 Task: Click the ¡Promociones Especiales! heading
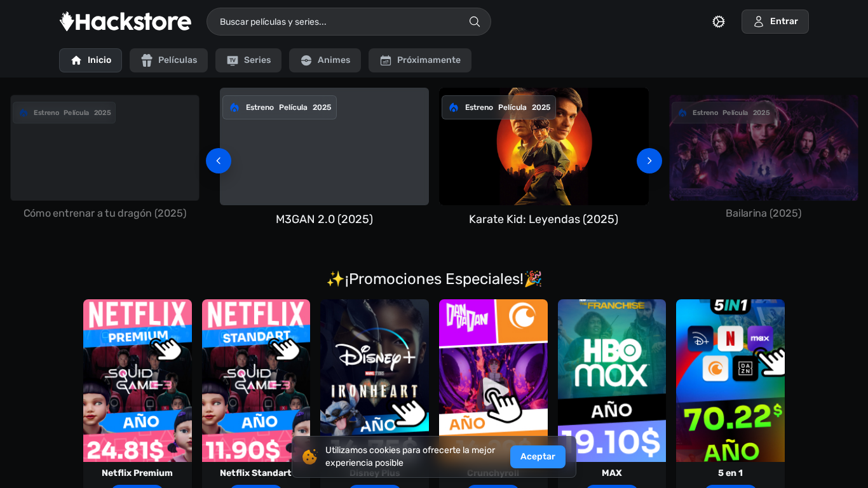pos(434,279)
